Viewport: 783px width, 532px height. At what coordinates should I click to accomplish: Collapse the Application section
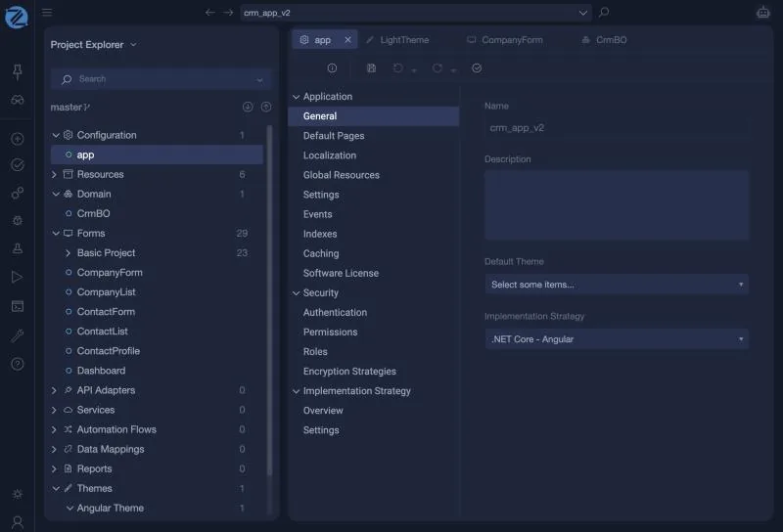[x=297, y=97]
